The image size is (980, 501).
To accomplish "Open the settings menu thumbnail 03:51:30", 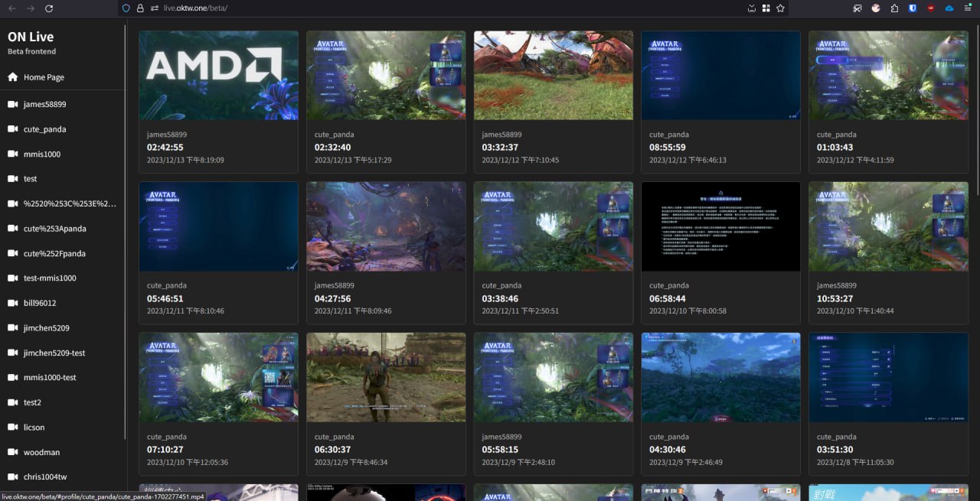I will (888, 378).
